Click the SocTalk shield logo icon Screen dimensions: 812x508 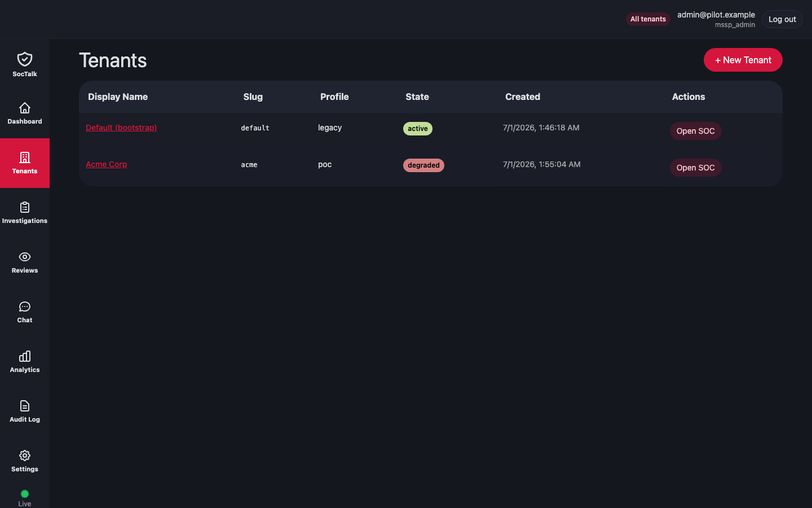click(x=25, y=59)
